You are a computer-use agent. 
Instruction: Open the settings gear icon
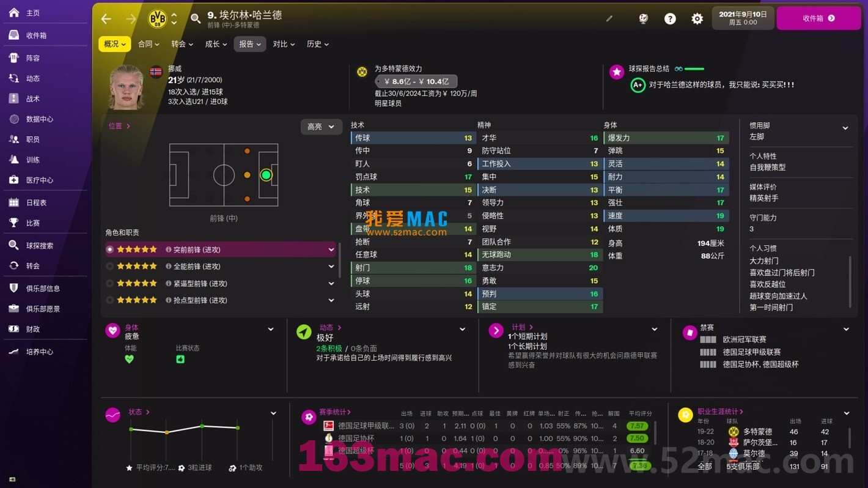697,18
